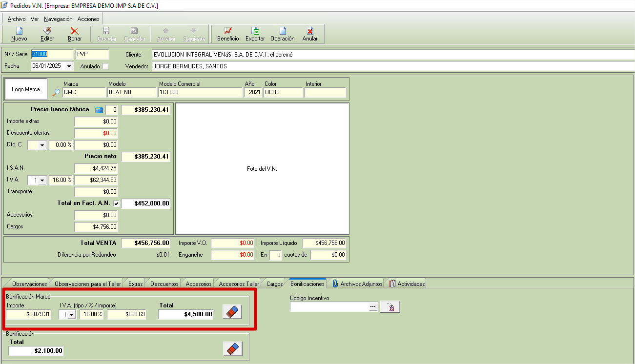This screenshot has height=364, width=635.
Task: Switch to the Descuentos tab
Action: 164,283
